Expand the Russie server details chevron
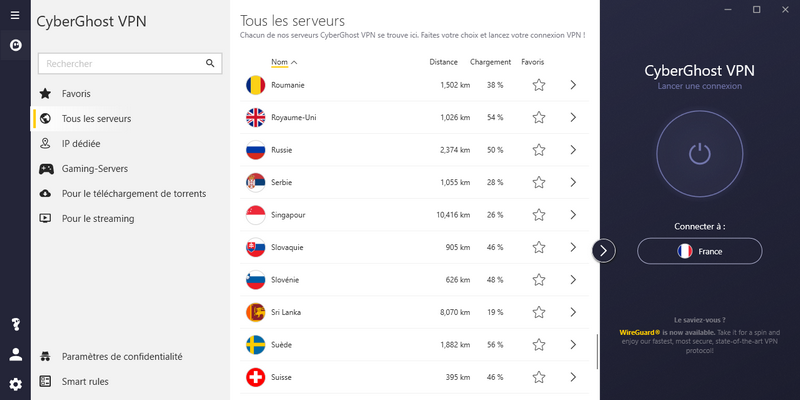Viewport: 800px width, 400px height. click(573, 150)
